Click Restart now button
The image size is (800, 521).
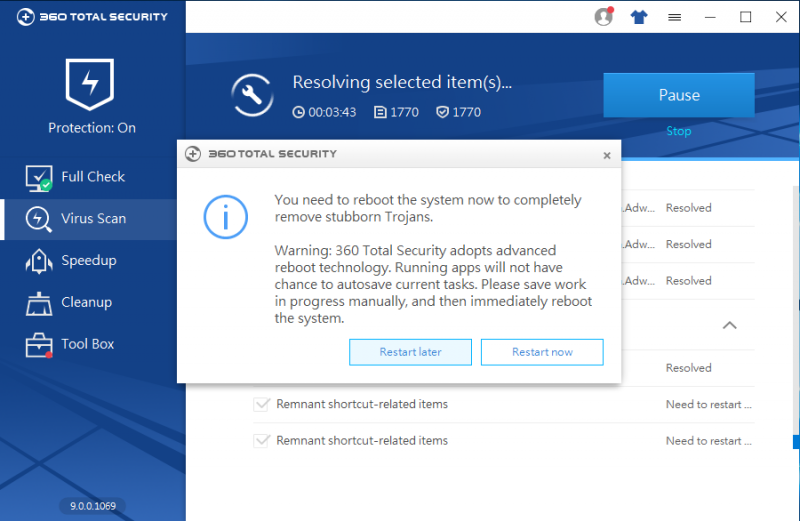542,352
